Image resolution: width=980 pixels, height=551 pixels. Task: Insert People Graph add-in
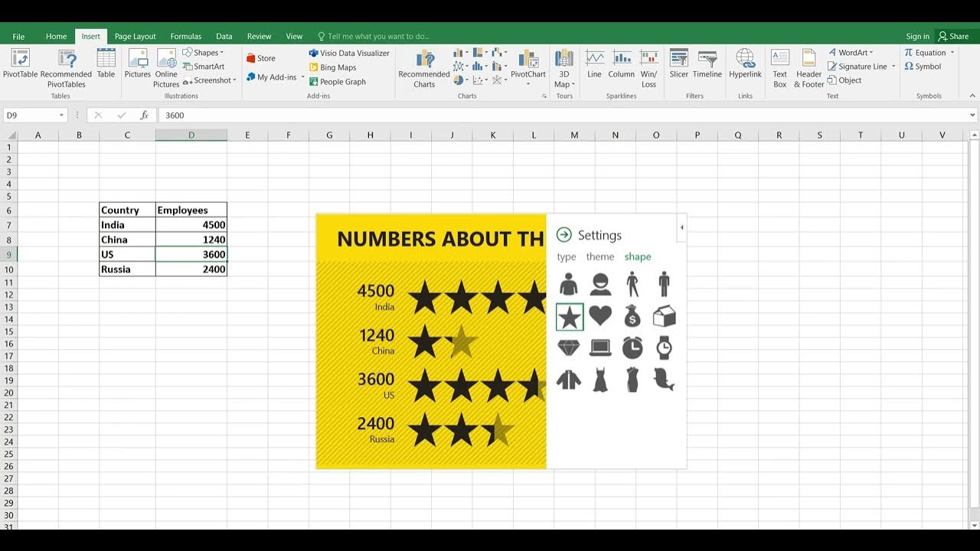click(338, 82)
